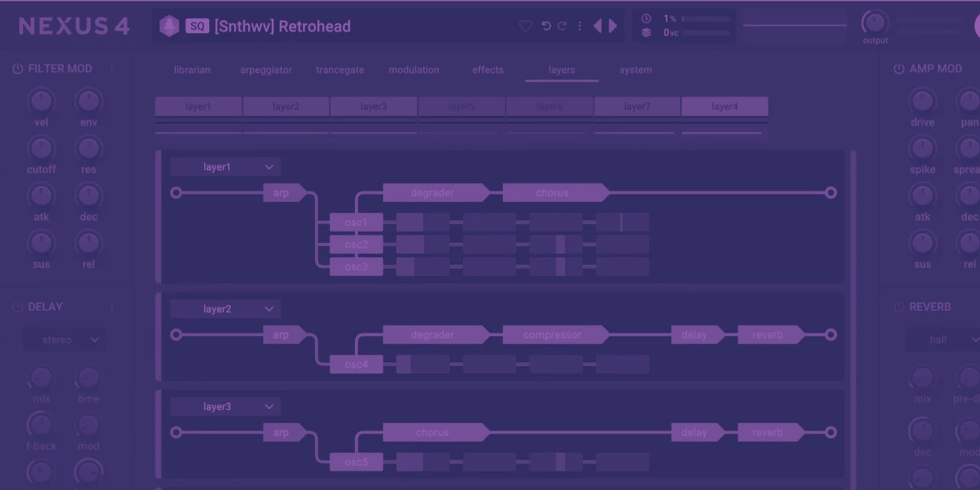Click the filter sus knob
The width and height of the screenshot is (980, 490).
coord(41,243)
